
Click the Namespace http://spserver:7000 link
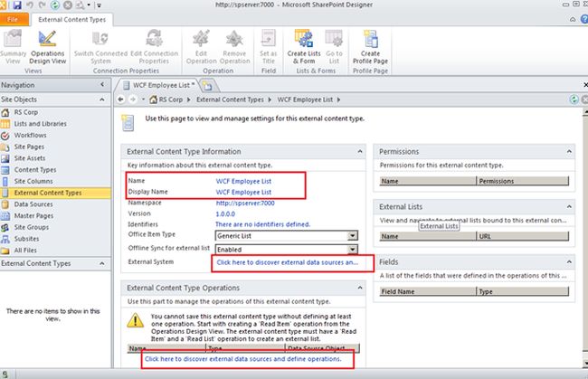(x=245, y=203)
